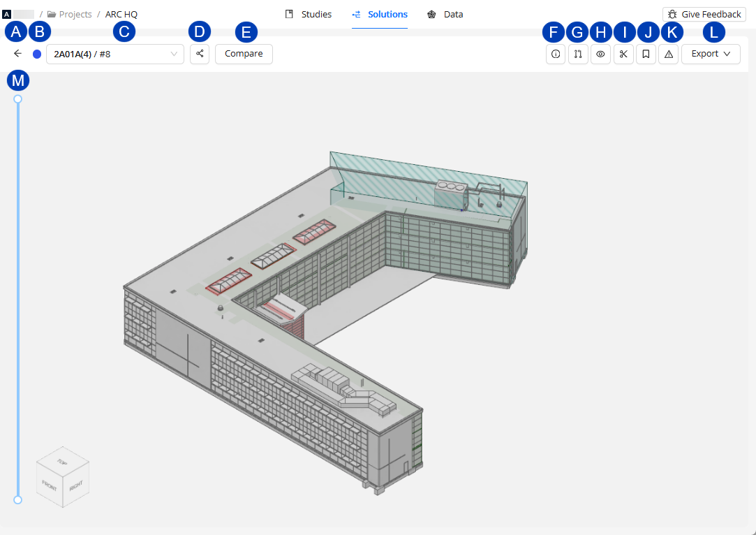
Task: Switch to the Studies tab
Action: tap(309, 15)
